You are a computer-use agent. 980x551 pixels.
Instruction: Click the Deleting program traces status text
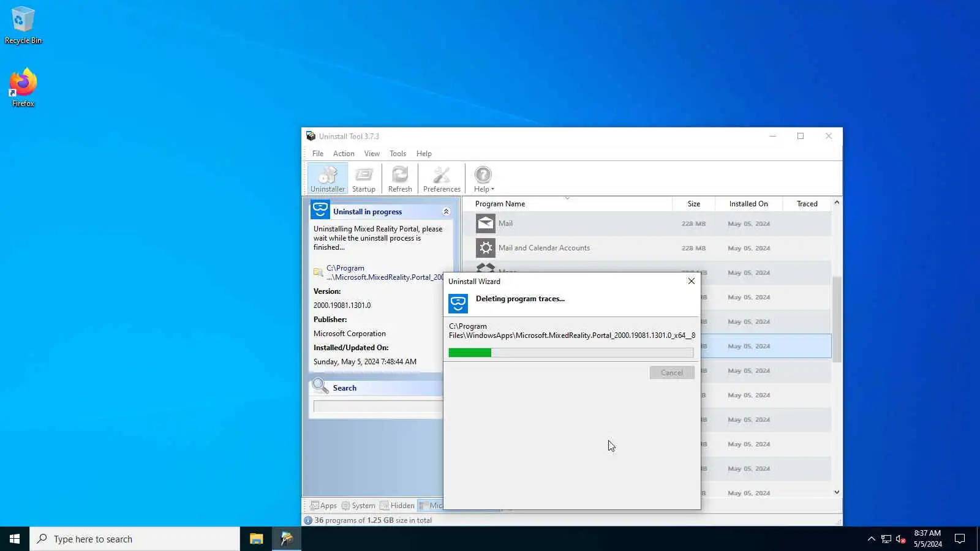520,299
